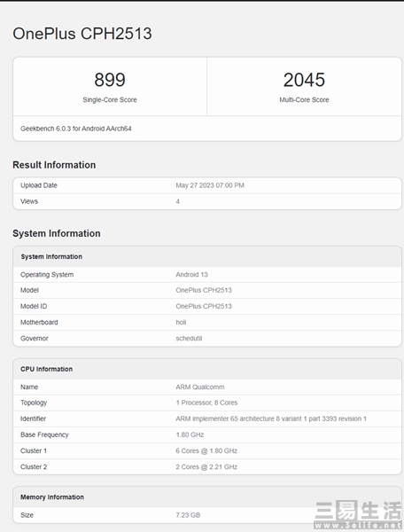The height and width of the screenshot is (532, 404).
Task: Select the holi motherboard value
Action: tap(181, 323)
